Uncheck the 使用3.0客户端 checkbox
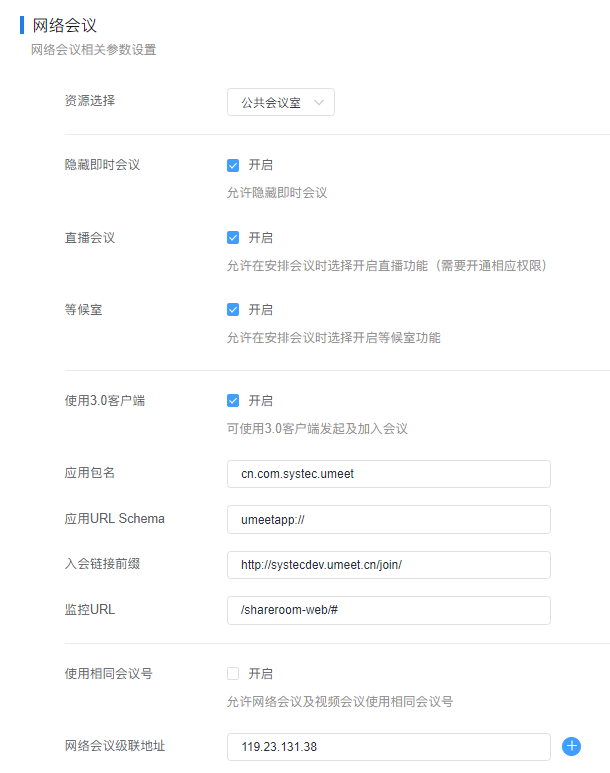This screenshot has height=773, width=610. (233, 401)
